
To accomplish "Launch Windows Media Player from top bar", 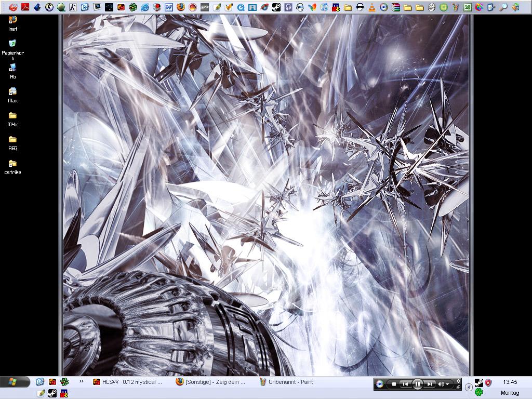I will [x=384, y=7].
